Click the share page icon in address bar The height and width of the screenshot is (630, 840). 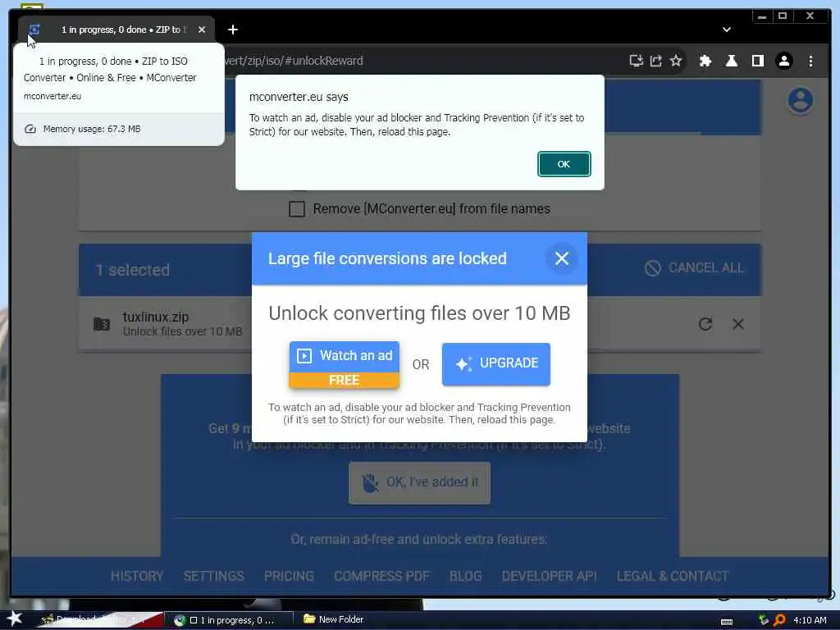(655, 61)
